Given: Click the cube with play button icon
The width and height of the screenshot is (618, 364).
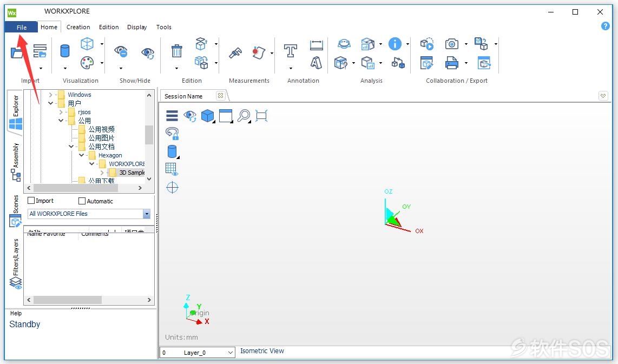Looking at the screenshot, I should pos(427,44).
